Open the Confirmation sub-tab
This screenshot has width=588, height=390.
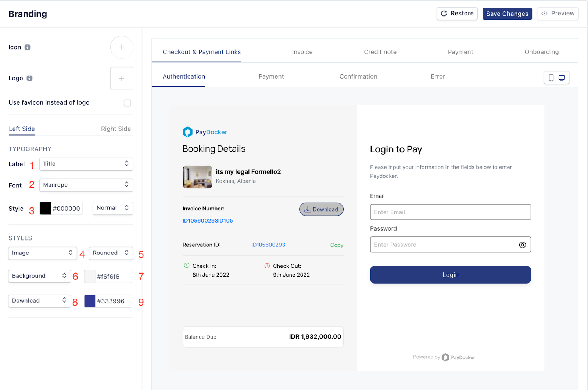point(358,76)
